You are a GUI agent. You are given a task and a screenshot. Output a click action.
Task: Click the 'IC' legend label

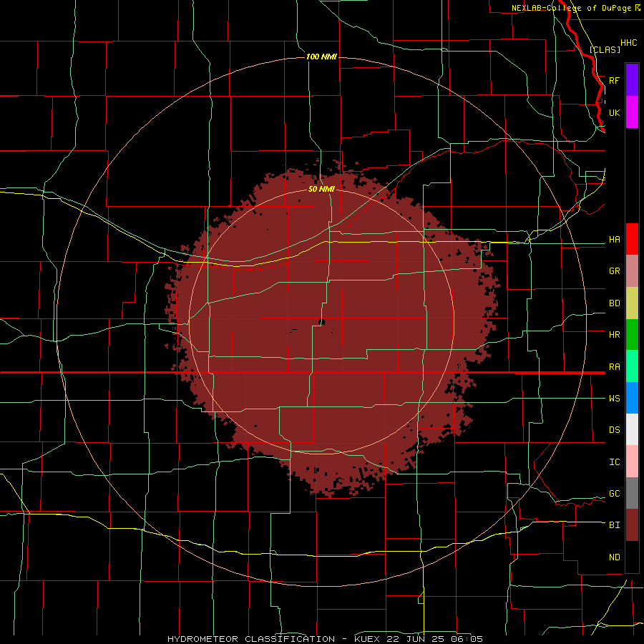click(614, 462)
